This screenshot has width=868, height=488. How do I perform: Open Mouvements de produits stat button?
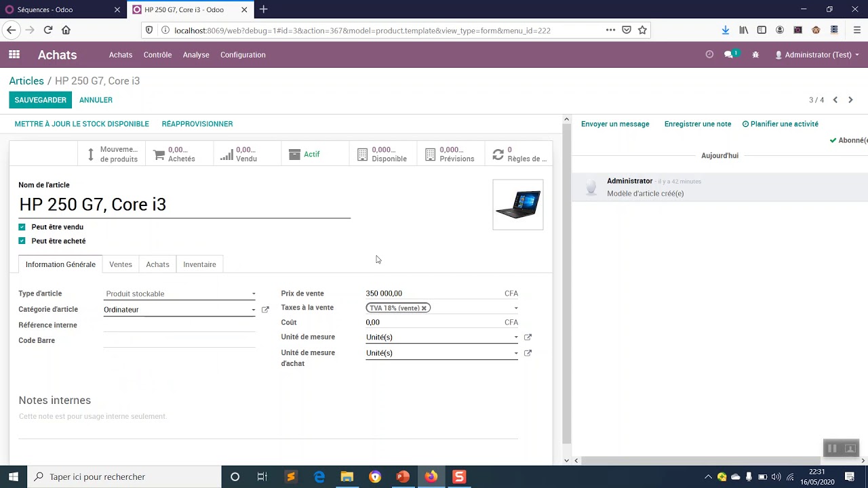(x=112, y=154)
